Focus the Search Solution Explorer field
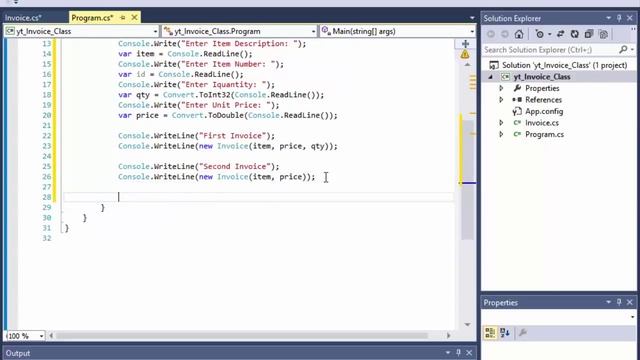Screen dimensions: 640x360 [x=550, y=49]
